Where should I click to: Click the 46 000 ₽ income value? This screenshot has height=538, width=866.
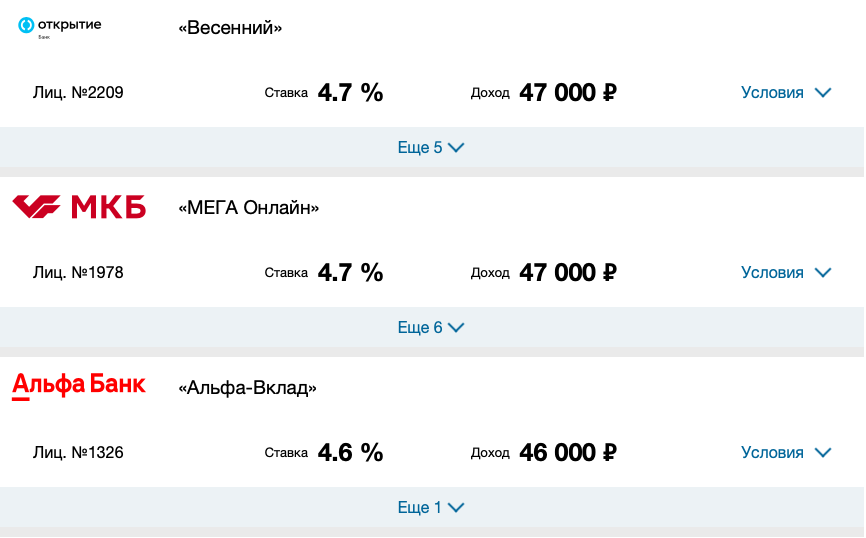[x=568, y=452]
